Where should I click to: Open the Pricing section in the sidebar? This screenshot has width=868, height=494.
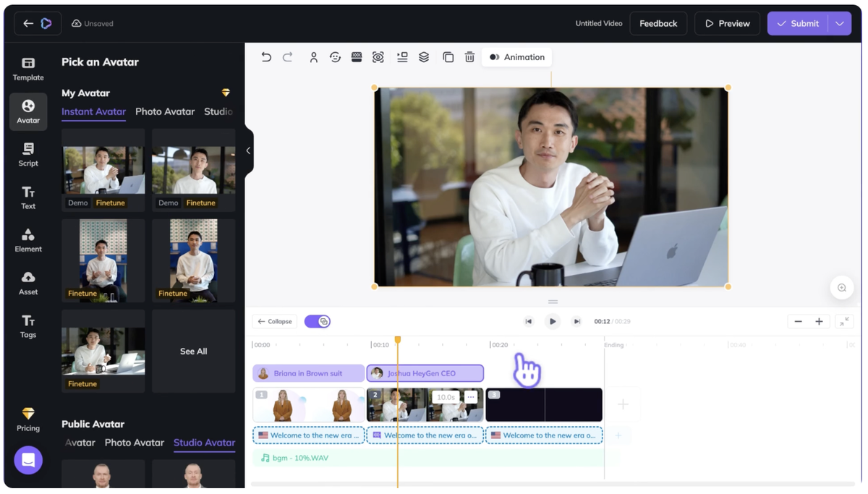[27, 420]
